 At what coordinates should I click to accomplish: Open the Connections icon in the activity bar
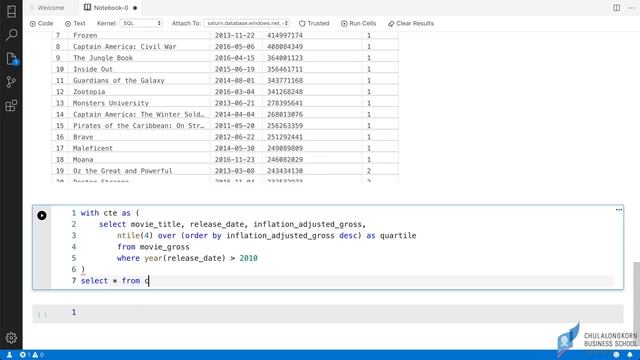11,11
